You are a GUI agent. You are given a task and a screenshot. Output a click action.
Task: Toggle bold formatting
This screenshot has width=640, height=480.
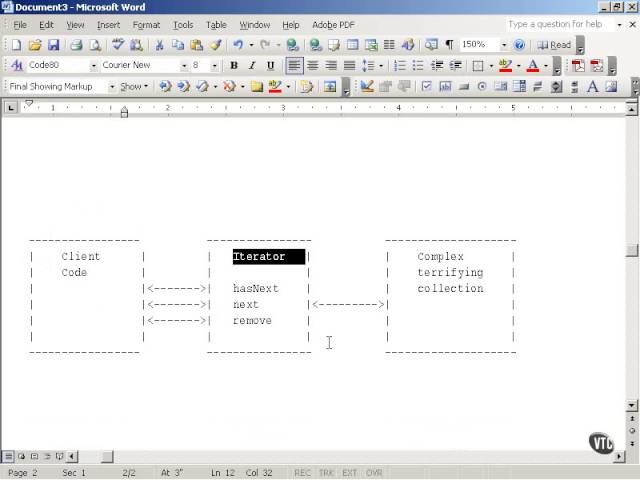(x=233, y=65)
